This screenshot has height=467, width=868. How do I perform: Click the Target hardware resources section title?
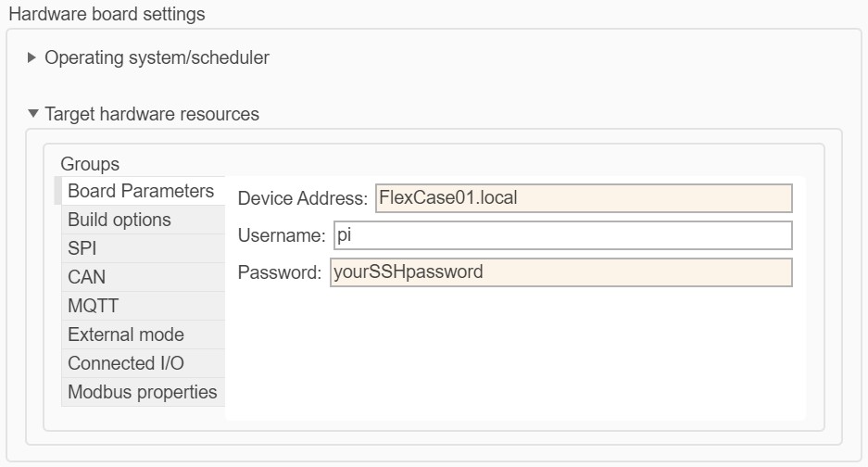(152, 114)
